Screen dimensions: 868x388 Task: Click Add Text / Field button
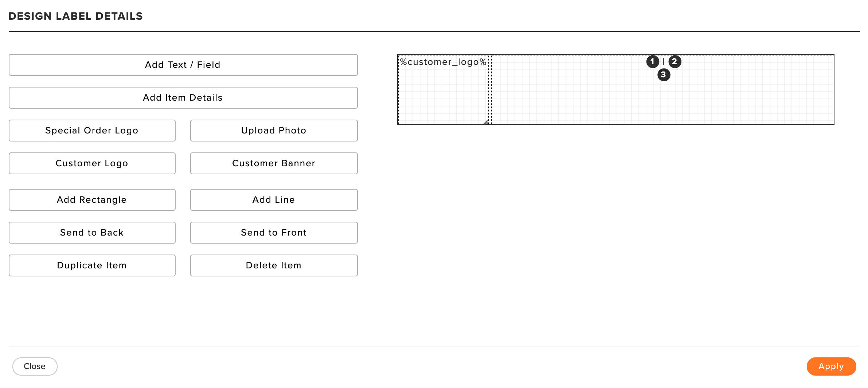click(x=183, y=65)
